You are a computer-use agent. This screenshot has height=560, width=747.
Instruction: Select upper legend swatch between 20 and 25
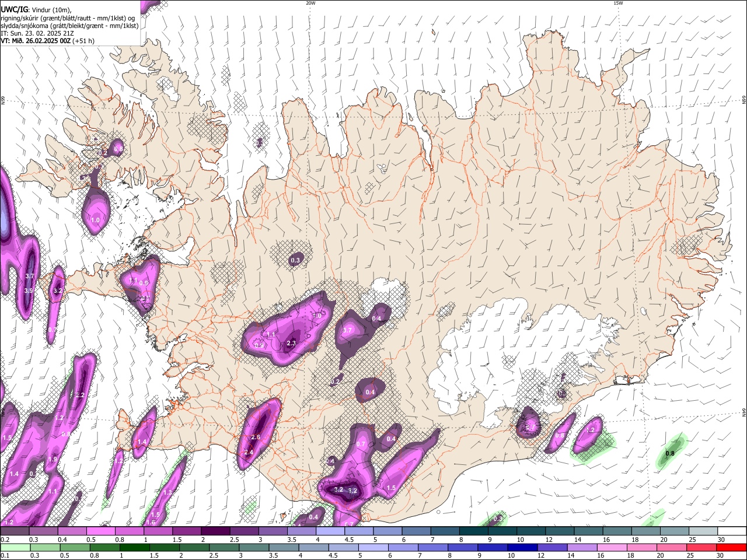point(675,531)
